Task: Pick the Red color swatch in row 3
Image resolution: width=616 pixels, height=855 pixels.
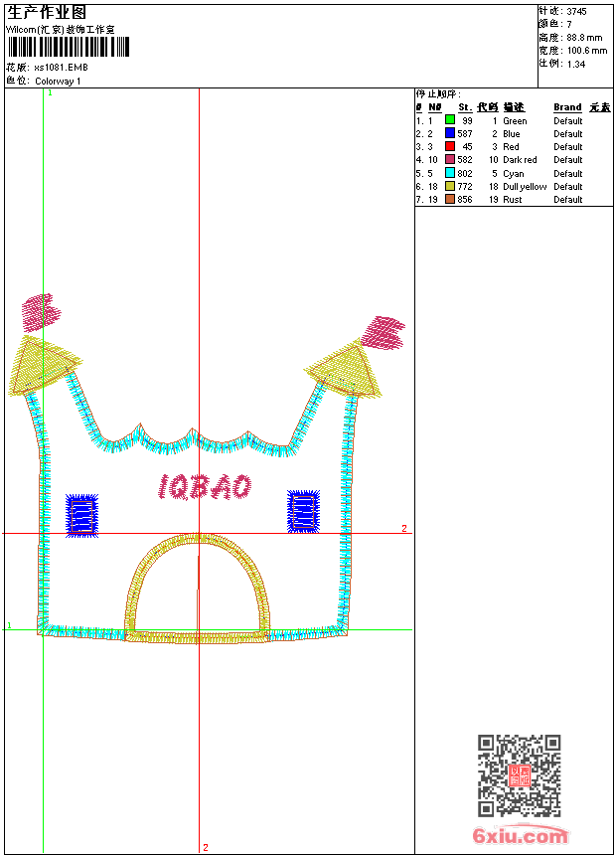Action: [450, 146]
